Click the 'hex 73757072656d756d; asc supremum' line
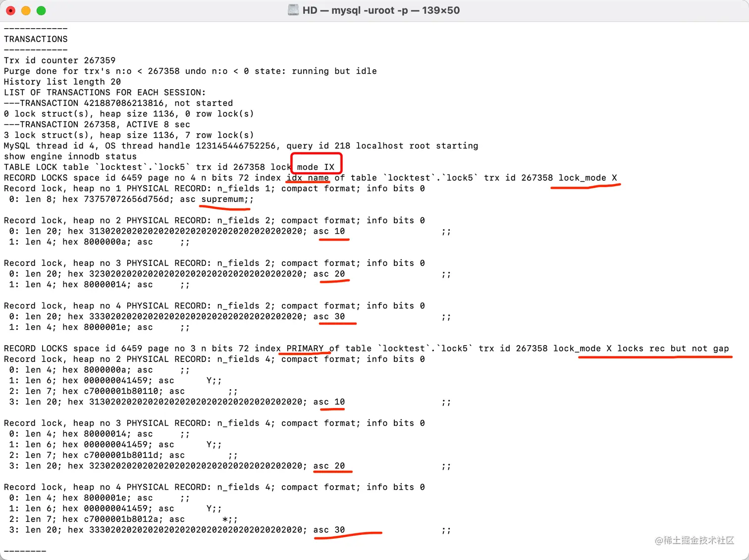The height and width of the screenshot is (560, 749). (x=131, y=200)
